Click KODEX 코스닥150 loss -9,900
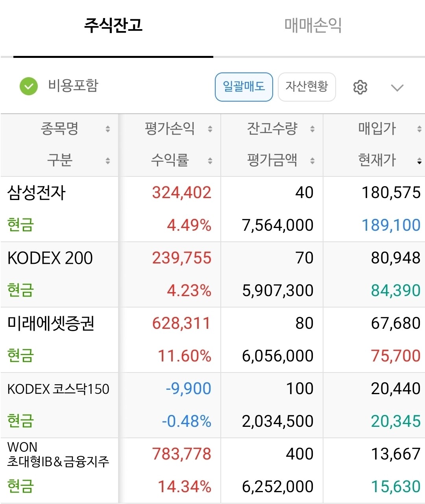425x504 pixels. pyautogui.click(x=188, y=389)
